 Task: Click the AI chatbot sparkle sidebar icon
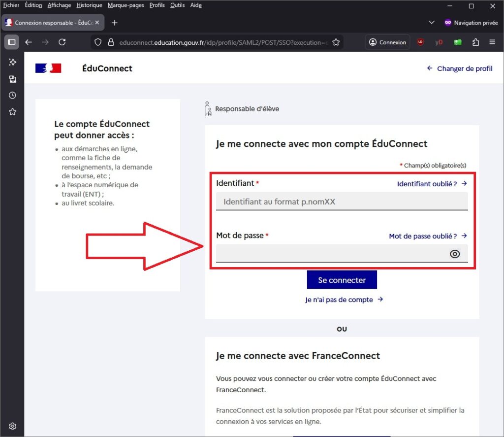12,62
